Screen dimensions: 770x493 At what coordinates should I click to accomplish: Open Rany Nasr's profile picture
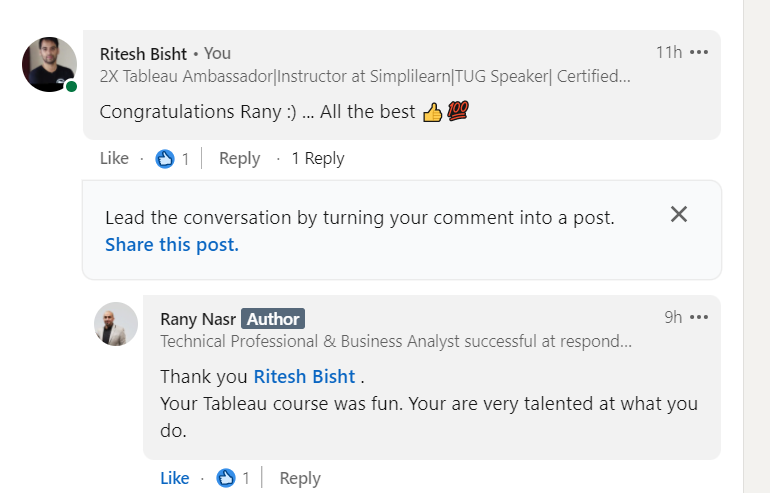coord(116,324)
